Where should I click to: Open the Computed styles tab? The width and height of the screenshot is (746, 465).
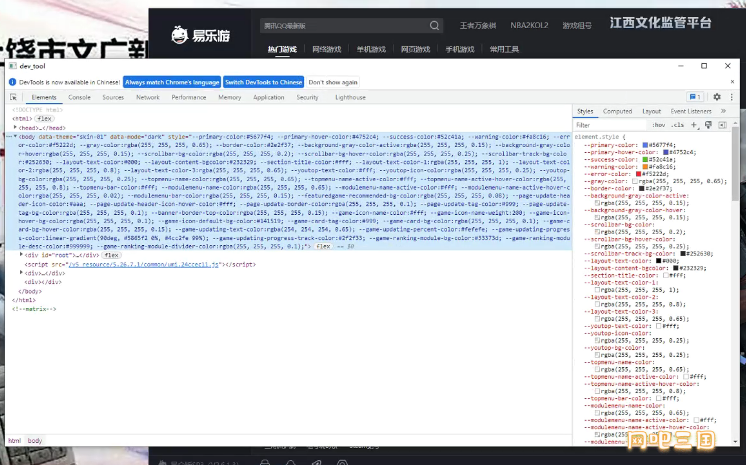618,111
